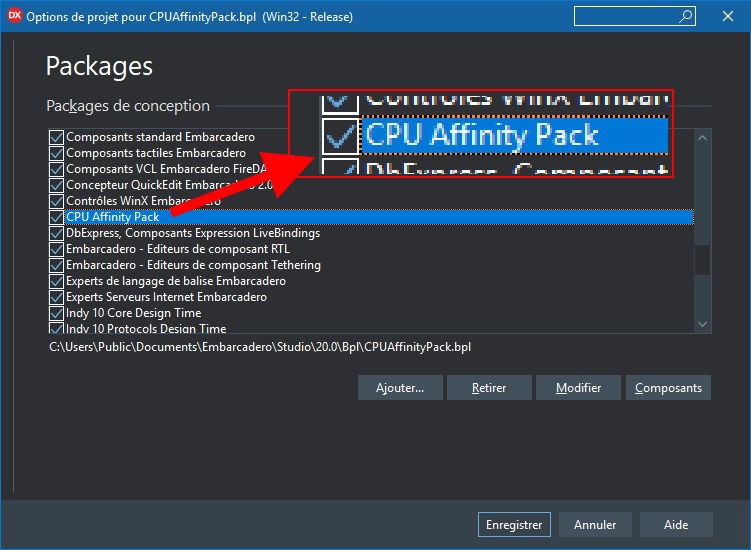This screenshot has height=550, width=751.
Task: Click the CPUAffinityPack.bpl file path text
Action: point(260,347)
